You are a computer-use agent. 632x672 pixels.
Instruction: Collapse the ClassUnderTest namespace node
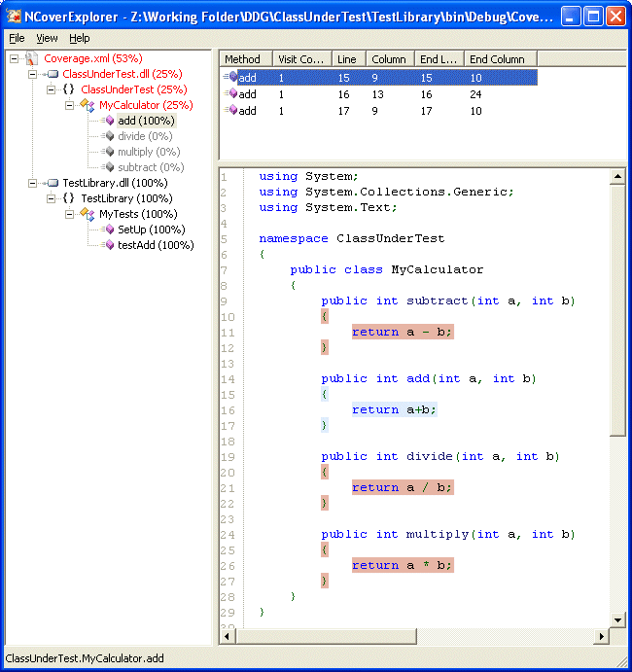51,89
